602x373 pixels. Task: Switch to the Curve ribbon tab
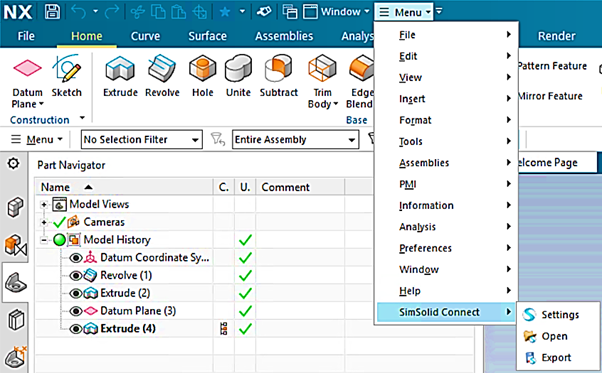(145, 36)
